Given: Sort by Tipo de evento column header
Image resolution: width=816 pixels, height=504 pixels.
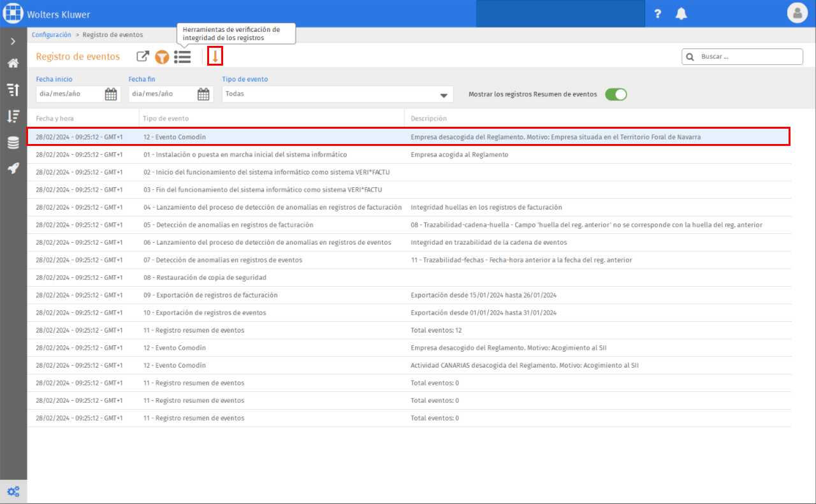Looking at the screenshot, I should tap(166, 119).
